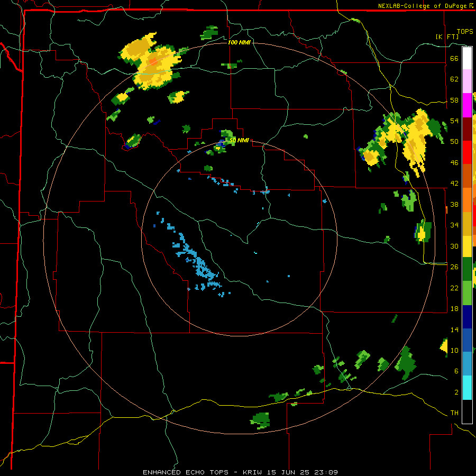Viewport: 476px width, 476px height.
Task: Click the 62 value on the legend scale
Action: pos(454,79)
